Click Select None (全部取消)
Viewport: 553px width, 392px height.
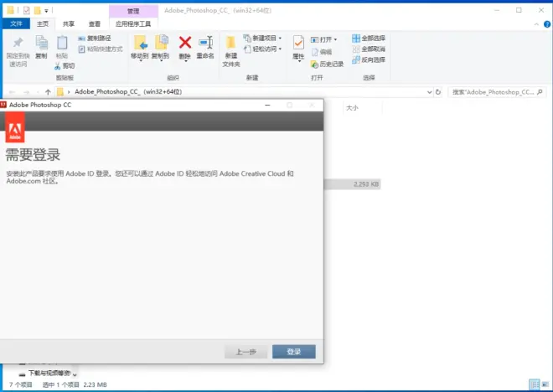tap(369, 49)
